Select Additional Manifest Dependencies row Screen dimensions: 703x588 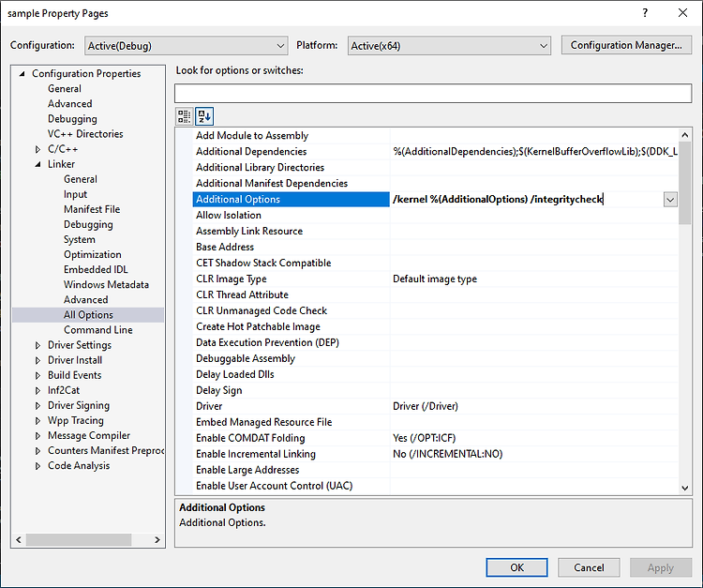435,184
